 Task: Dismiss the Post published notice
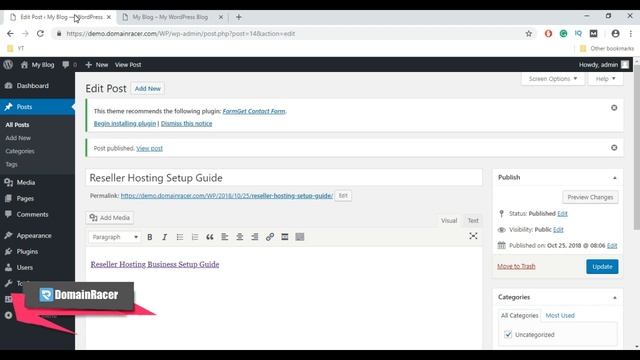(614, 148)
